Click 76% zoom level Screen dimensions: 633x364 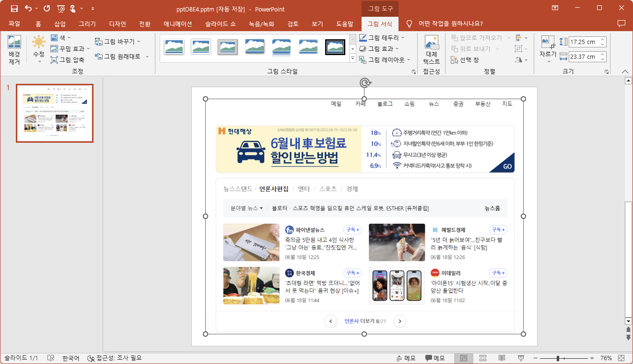pyautogui.click(x=606, y=358)
